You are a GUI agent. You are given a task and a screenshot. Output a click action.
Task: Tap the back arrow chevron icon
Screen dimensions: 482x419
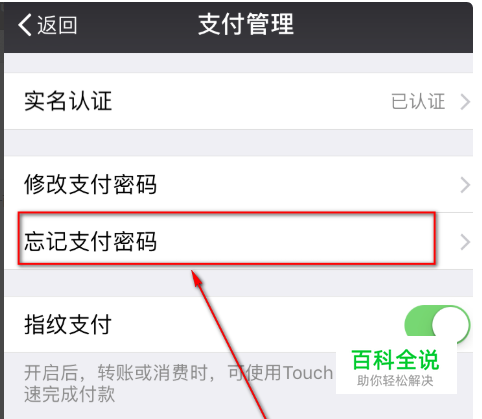click(x=25, y=25)
